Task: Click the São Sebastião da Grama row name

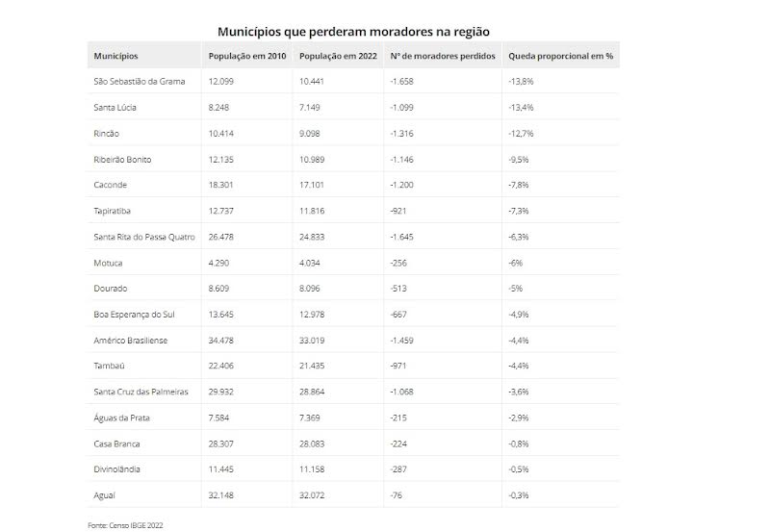Action: point(138,82)
